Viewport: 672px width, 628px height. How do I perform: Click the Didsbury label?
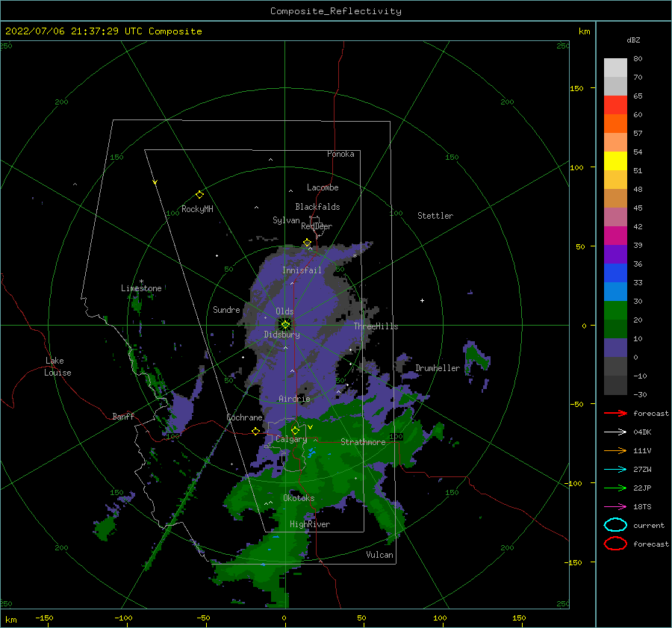(281, 335)
